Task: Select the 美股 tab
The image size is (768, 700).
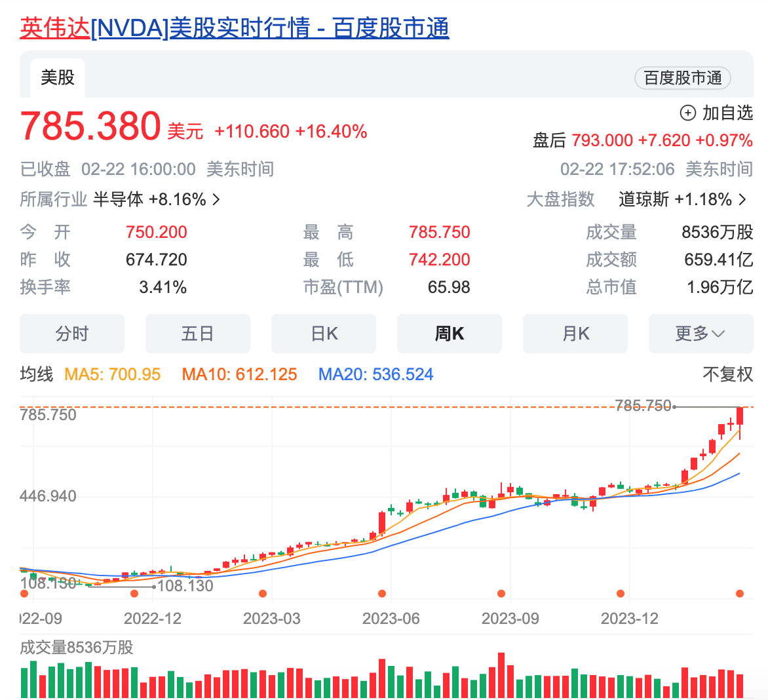Action: pyautogui.click(x=58, y=77)
